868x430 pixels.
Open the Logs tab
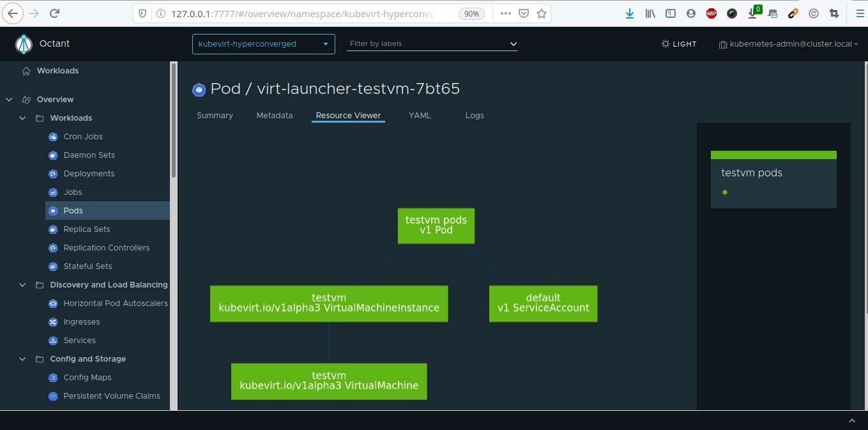point(475,116)
